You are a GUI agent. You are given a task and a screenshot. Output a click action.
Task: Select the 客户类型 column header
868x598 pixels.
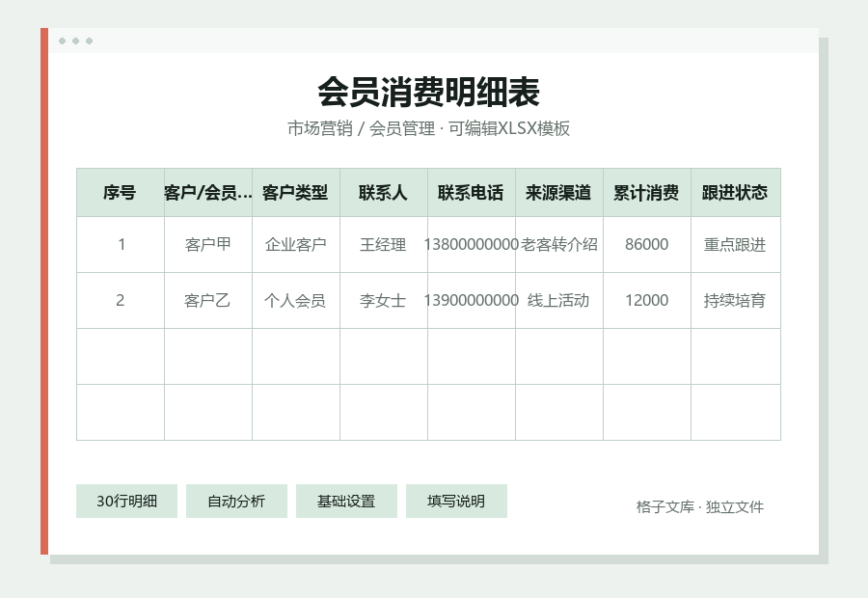pyautogui.click(x=296, y=193)
